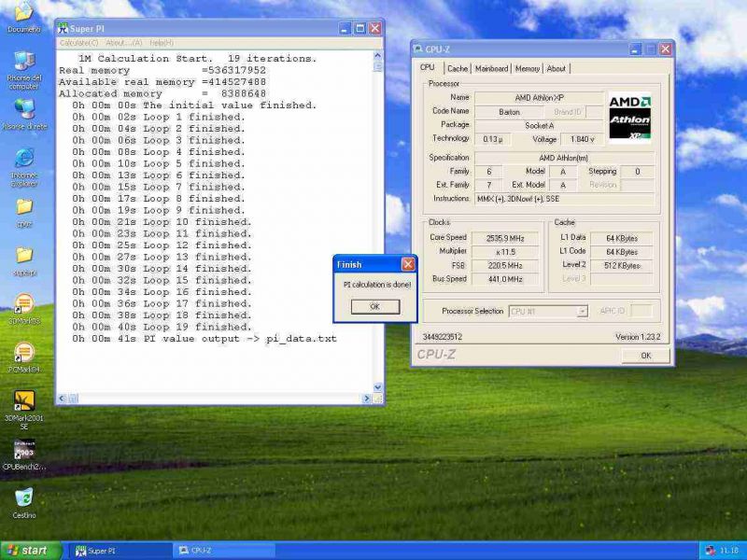Select the CPU tab in CPU-Z
747x560 pixels.
click(428, 67)
